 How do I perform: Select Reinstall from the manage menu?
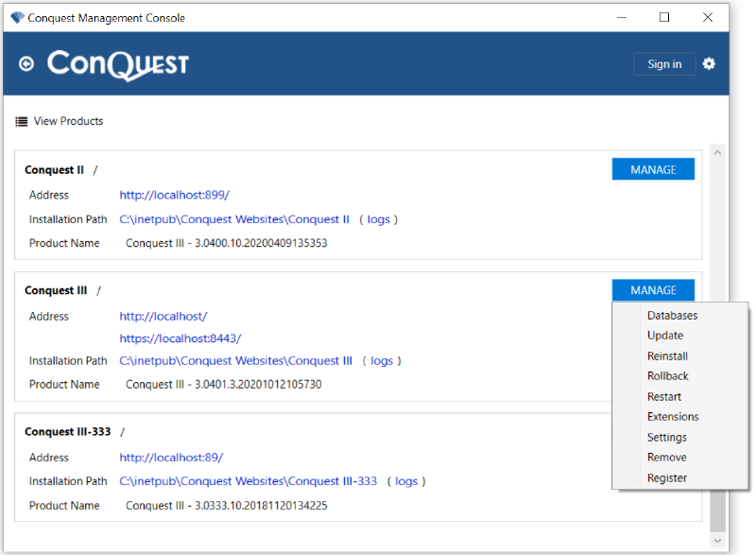click(667, 356)
